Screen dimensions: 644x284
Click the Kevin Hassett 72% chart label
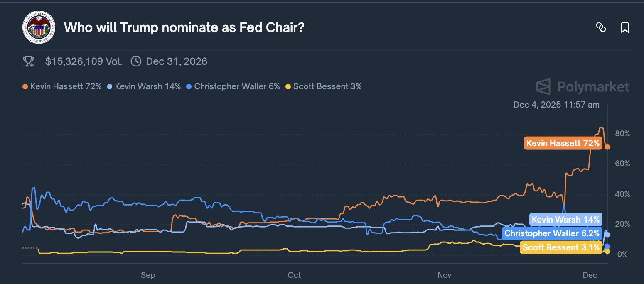pyautogui.click(x=563, y=144)
